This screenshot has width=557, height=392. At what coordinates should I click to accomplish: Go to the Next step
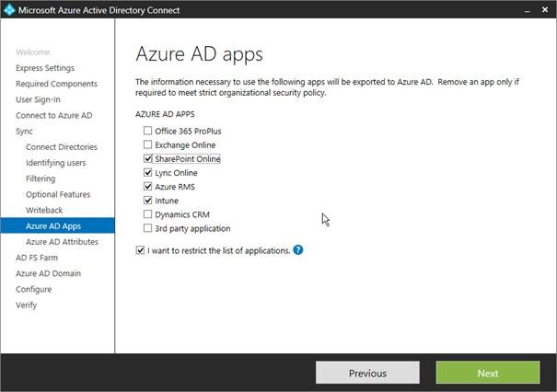(488, 373)
